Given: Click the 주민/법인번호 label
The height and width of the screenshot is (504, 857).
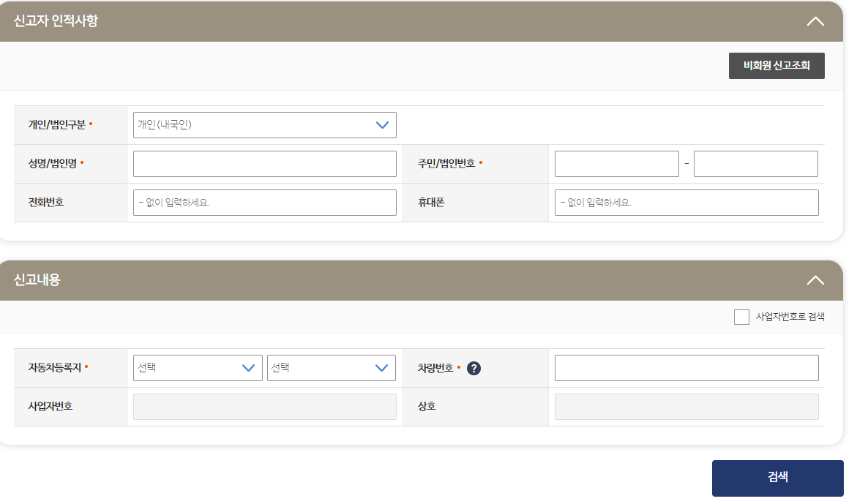Looking at the screenshot, I should [446, 164].
